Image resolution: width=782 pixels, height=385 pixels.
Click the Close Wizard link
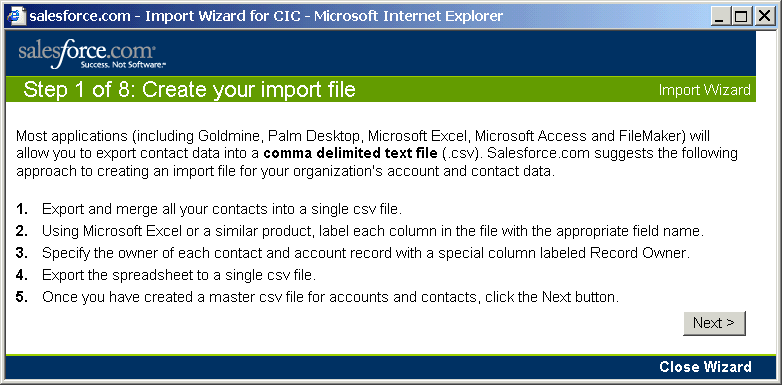(705, 367)
